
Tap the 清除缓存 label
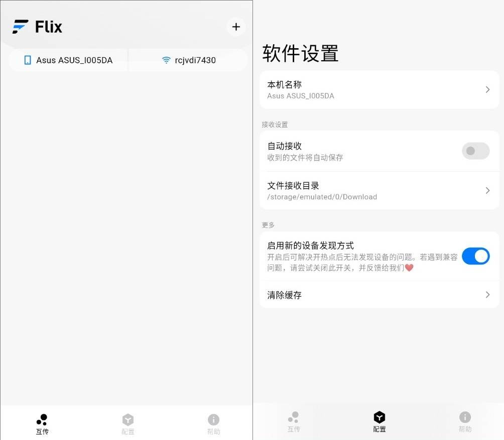click(x=284, y=295)
